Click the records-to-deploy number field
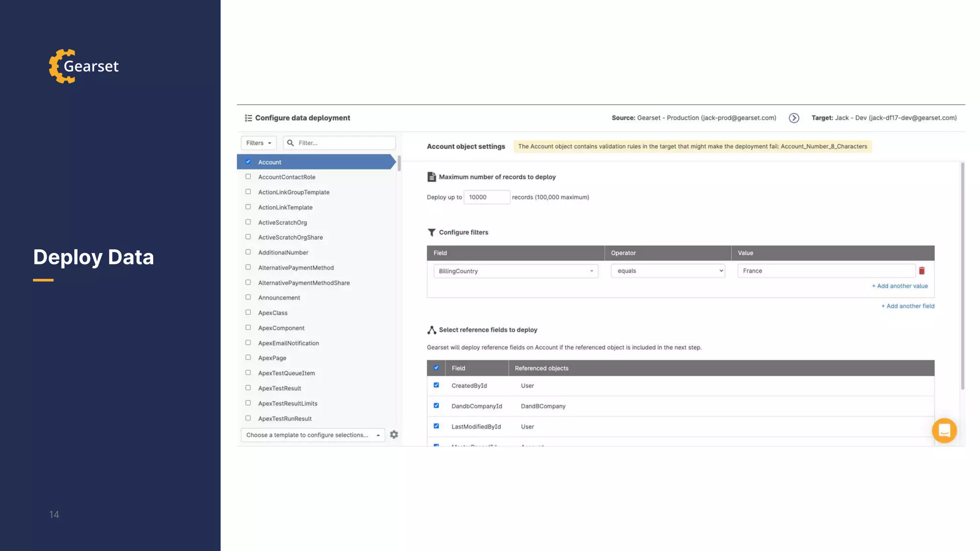This screenshot has width=980, height=551. tap(486, 197)
